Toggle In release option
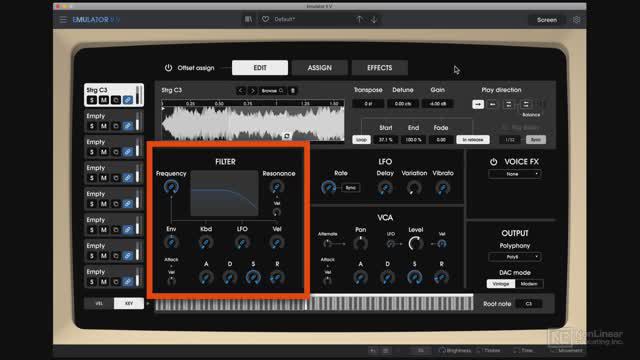 [x=473, y=140]
